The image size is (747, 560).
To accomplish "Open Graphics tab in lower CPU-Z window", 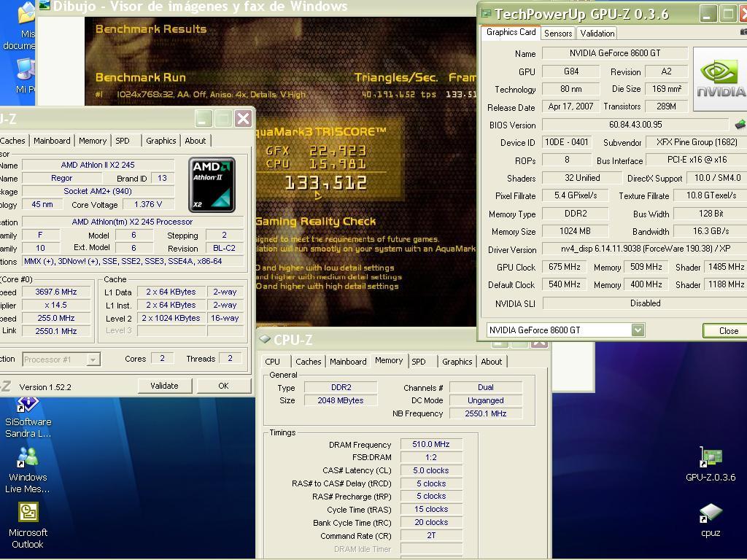I will 457,362.
